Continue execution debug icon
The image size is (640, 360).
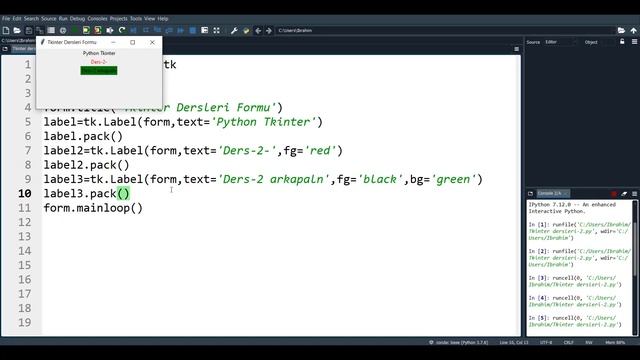[x=180, y=31]
